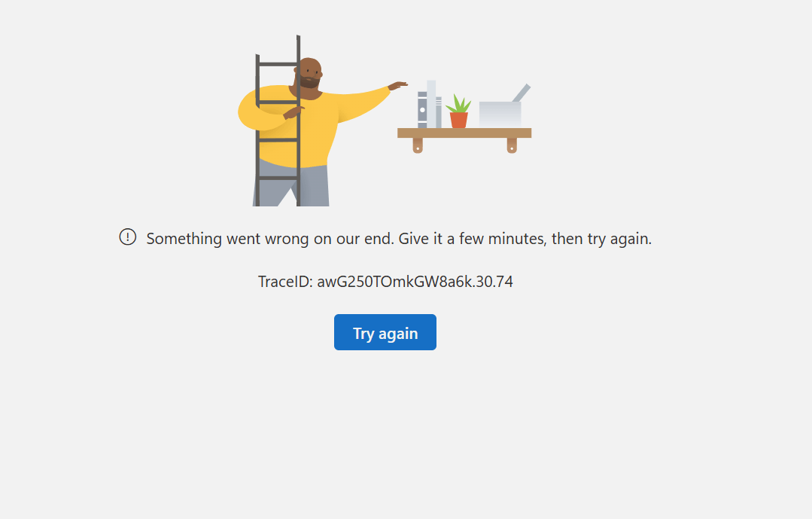Select the 'Something went wrong' error message
The image size is (812, 519).
399,239
